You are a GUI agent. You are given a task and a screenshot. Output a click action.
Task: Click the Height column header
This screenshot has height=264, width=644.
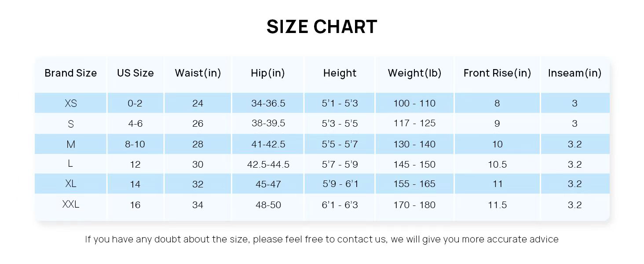point(340,73)
